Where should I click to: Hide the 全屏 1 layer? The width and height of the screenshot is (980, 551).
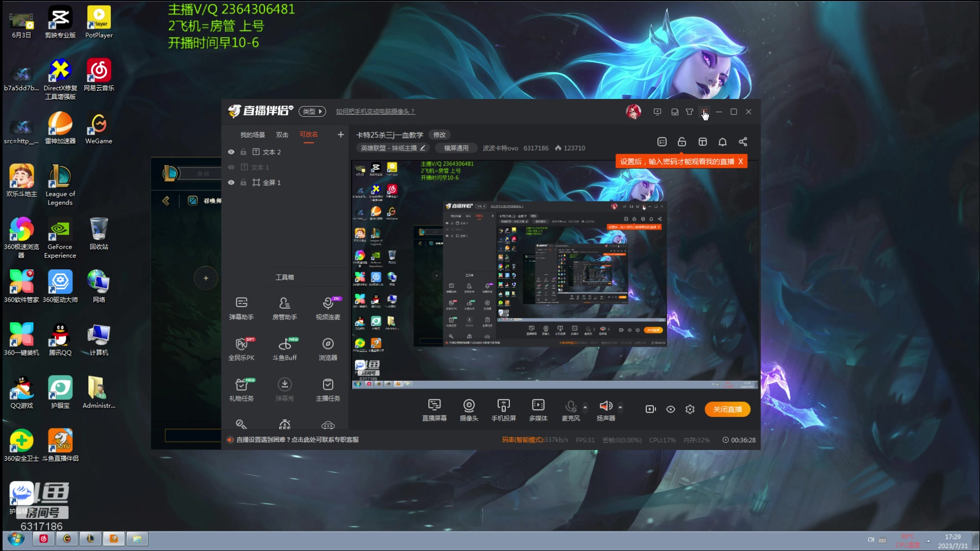[x=231, y=183]
